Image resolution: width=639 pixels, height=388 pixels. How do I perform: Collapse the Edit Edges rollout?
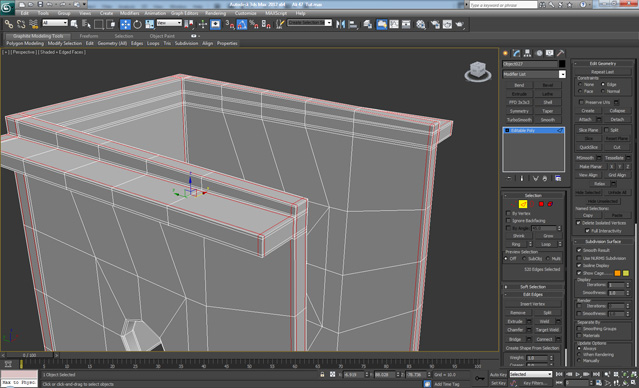pos(533,294)
